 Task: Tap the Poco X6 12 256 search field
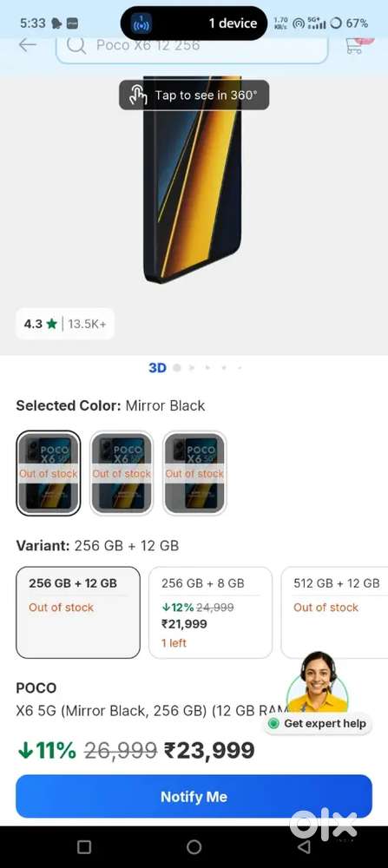click(x=192, y=45)
